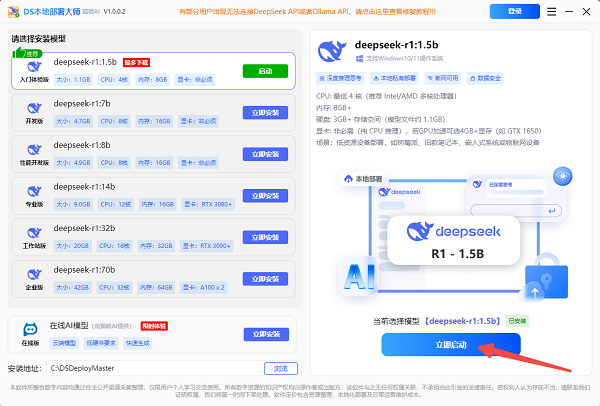Click the Windows logo icon beside 支持Windows10/11
Viewport: 600px width, 406px height.
(x=359, y=59)
